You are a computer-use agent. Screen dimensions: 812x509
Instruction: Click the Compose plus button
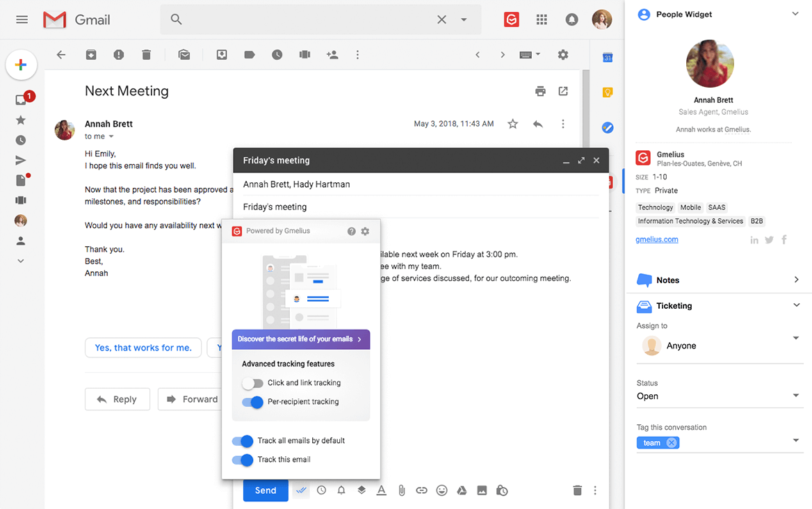pyautogui.click(x=22, y=65)
